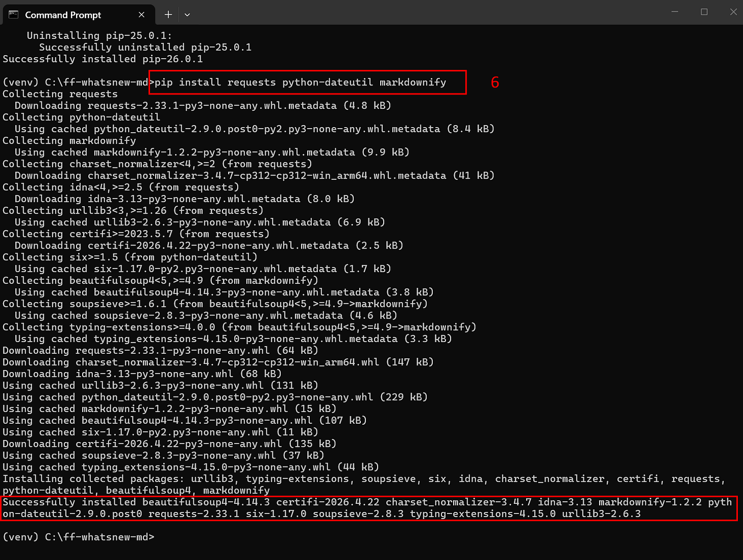Image resolution: width=743 pixels, height=560 pixels.
Task: Click 'Collecting typing-extensions>=4.0.0' line
Action: (239, 327)
